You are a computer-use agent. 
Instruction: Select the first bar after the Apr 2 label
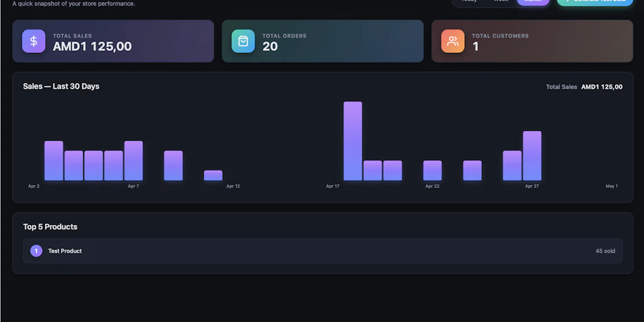click(54, 160)
